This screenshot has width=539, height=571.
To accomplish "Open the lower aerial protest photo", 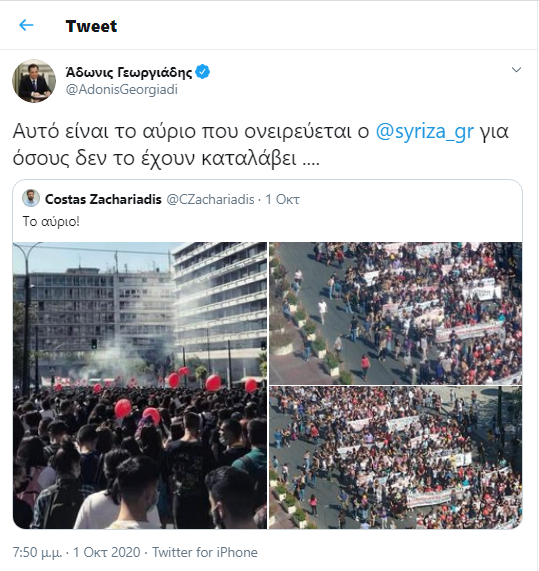I will coord(396,458).
